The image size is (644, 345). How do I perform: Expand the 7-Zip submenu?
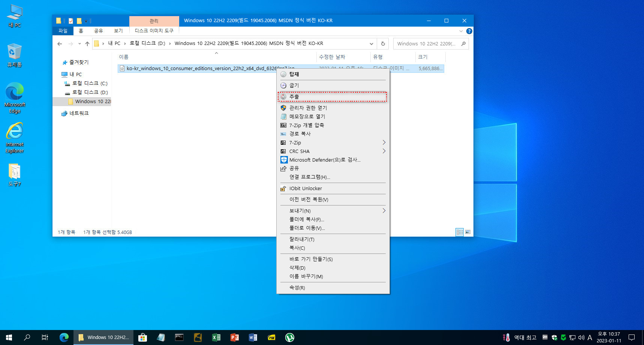(x=333, y=142)
